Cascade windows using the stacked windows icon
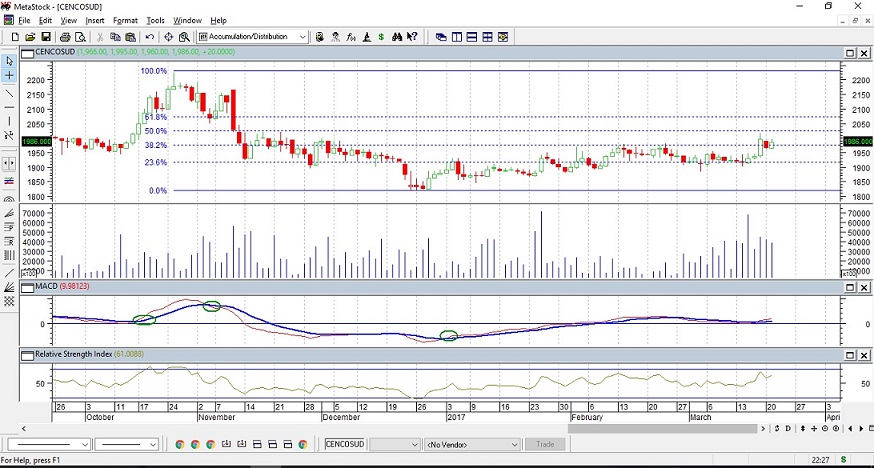The image size is (874, 468). tap(441, 37)
